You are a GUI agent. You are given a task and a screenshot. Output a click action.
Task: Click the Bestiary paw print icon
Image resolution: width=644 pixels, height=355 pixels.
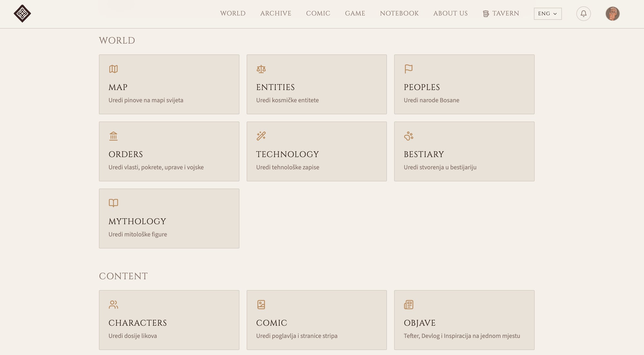coord(409,136)
